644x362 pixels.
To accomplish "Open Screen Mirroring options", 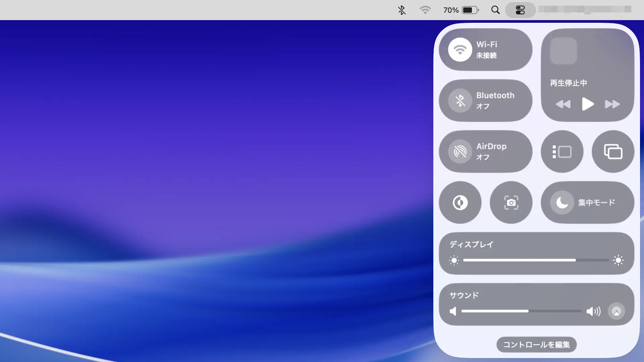I will [x=613, y=151].
